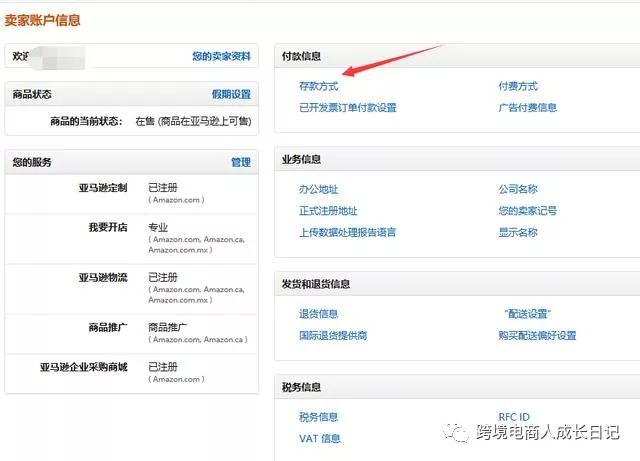Click 在售 (商品在亚马逊上可售) status text
Screen dimensions: 640x461
pos(193,121)
